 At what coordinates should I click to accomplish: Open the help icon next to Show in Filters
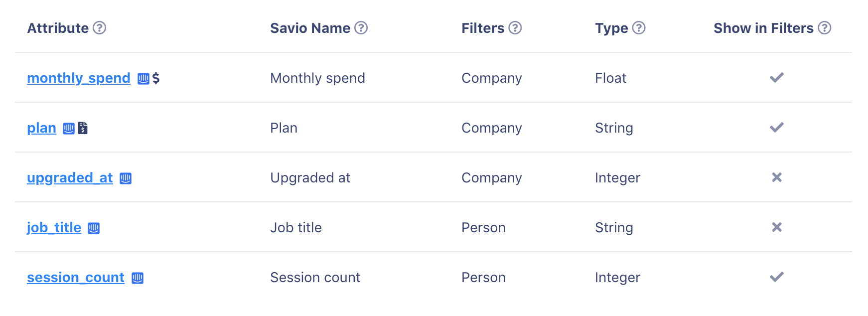[x=825, y=28]
